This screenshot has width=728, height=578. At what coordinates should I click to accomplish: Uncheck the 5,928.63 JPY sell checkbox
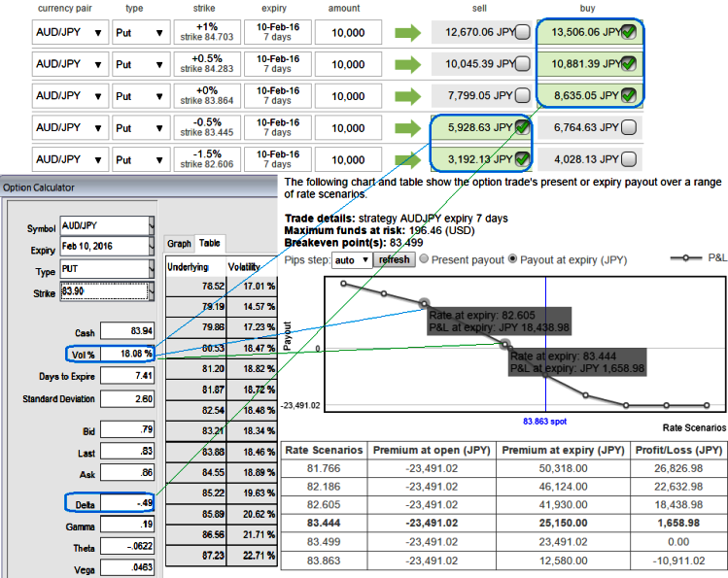tap(522, 127)
